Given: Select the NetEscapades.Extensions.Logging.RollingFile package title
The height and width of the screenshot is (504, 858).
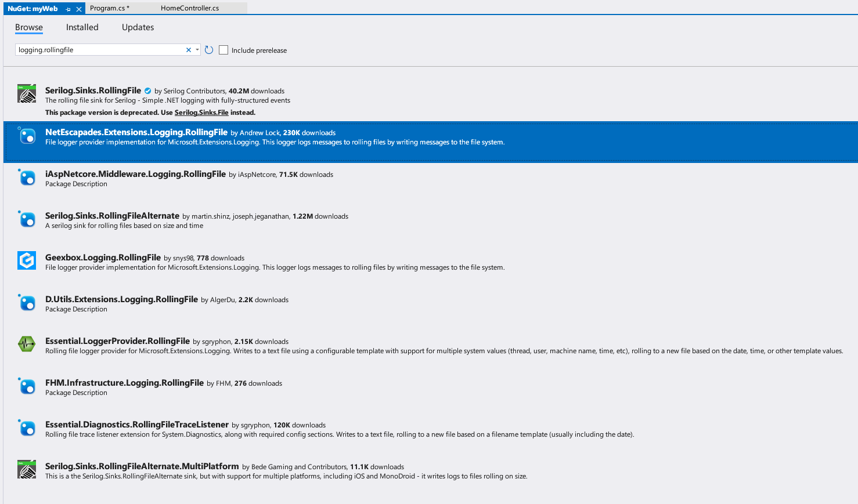Looking at the screenshot, I should (136, 132).
